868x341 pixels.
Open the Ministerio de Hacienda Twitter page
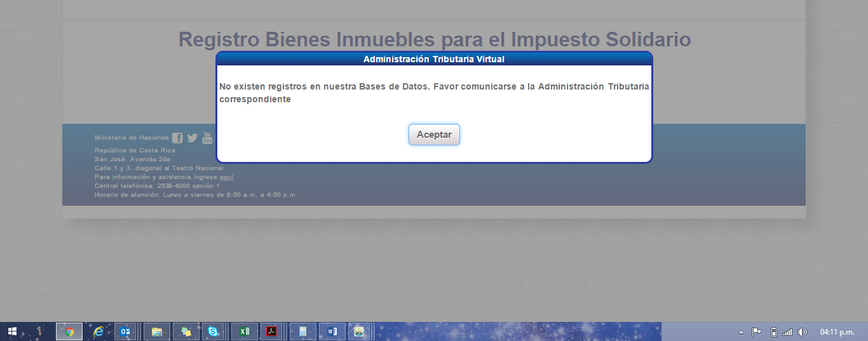click(x=192, y=138)
